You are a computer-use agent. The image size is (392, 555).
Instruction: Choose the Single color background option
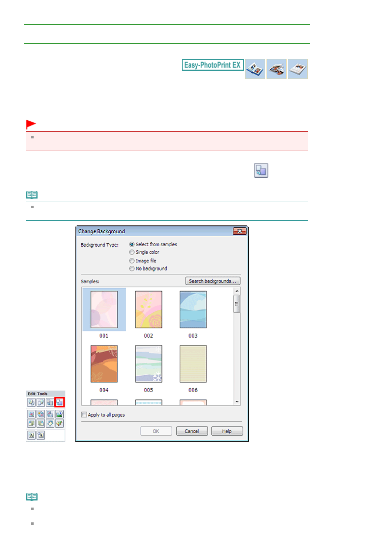point(132,252)
